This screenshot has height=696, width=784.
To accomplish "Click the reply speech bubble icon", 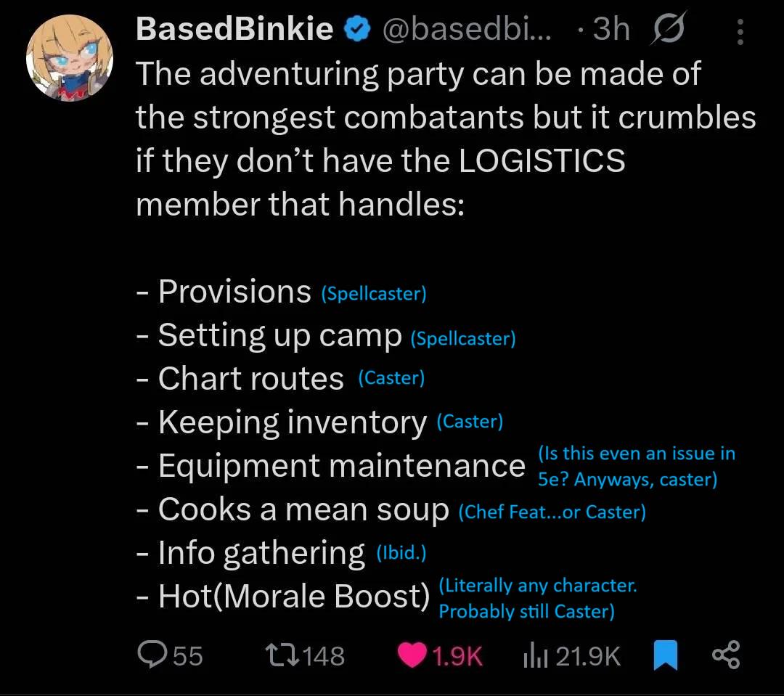I will [151, 655].
